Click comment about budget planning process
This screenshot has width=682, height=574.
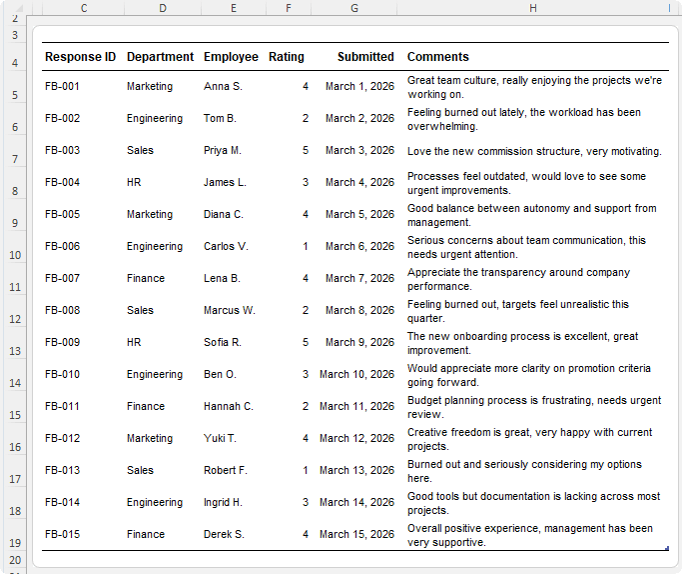point(534,407)
